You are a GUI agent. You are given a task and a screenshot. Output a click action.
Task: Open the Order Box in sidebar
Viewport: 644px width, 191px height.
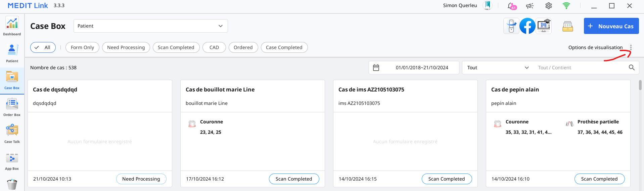tap(12, 107)
